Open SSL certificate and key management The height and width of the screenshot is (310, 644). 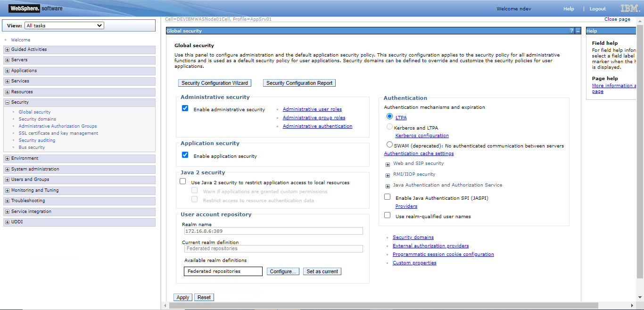click(58, 133)
